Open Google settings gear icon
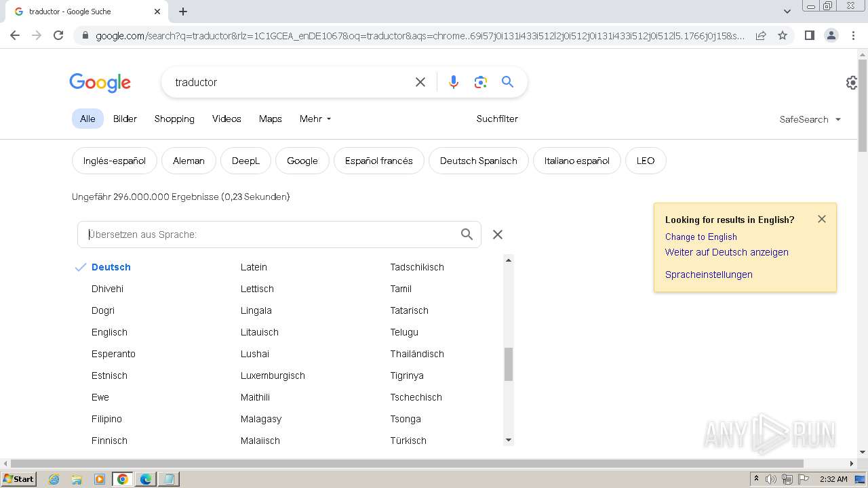 pyautogui.click(x=852, y=83)
